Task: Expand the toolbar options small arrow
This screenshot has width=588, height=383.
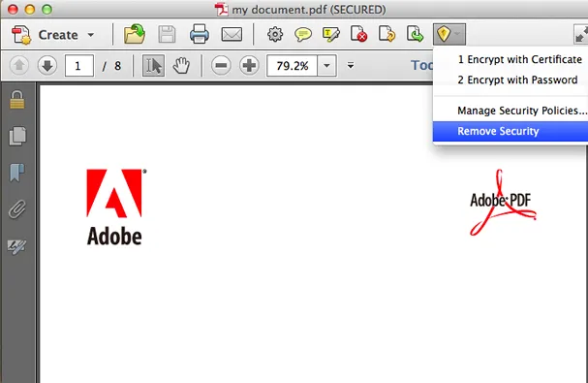Action: click(x=351, y=66)
